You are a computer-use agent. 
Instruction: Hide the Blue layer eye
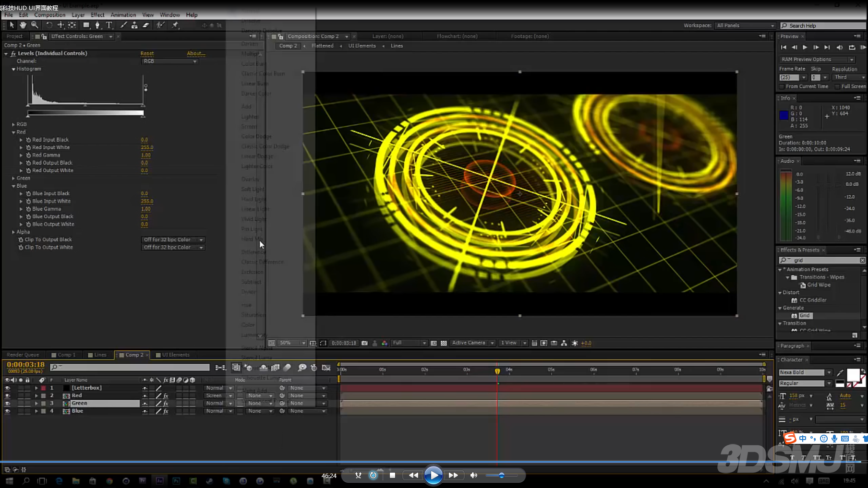click(x=7, y=411)
